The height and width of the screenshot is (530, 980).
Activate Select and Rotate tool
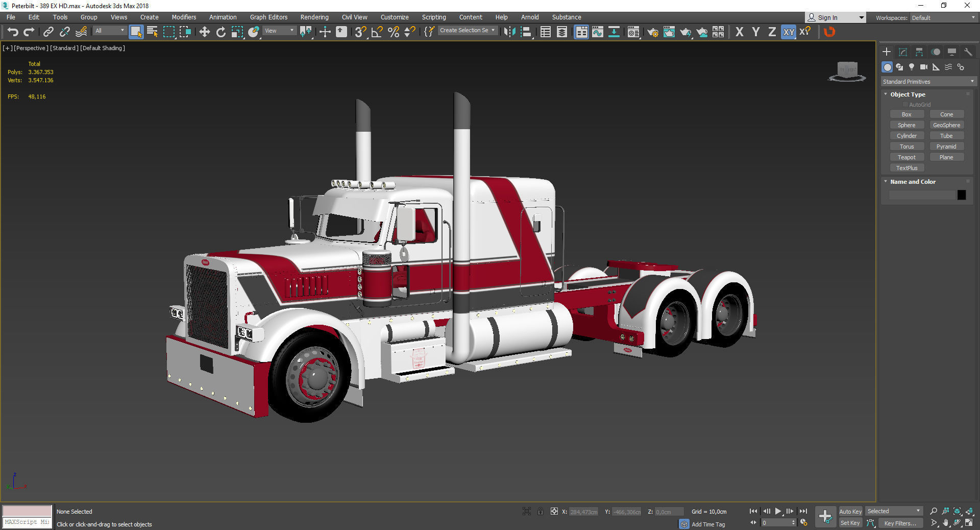[x=220, y=32]
